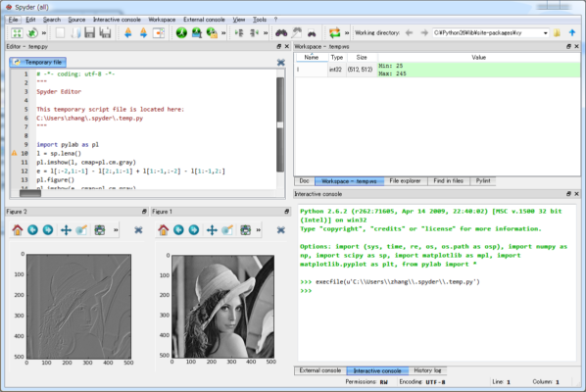Undock the Workspace pane with float button
586x392 pixels.
568,46
